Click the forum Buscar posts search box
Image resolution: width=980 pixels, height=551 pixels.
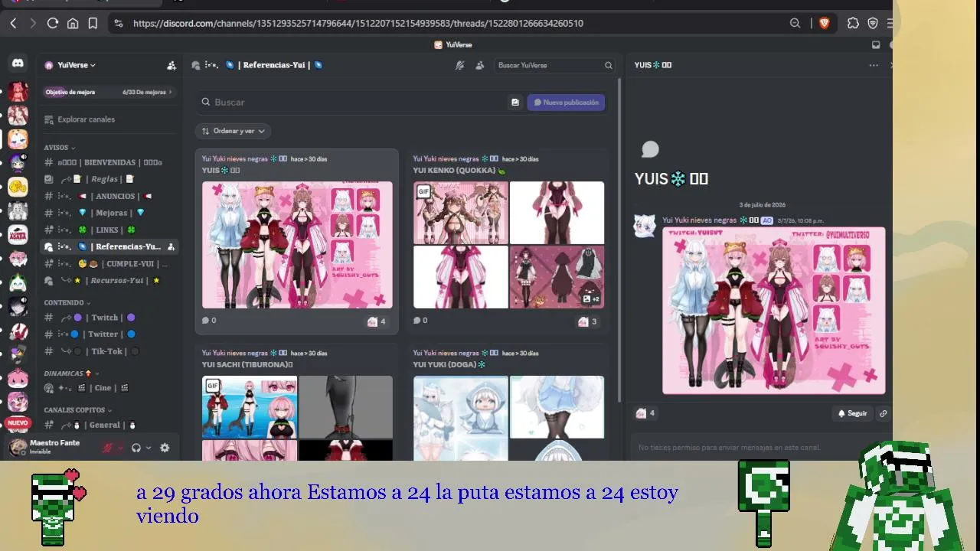coord(352,102)
